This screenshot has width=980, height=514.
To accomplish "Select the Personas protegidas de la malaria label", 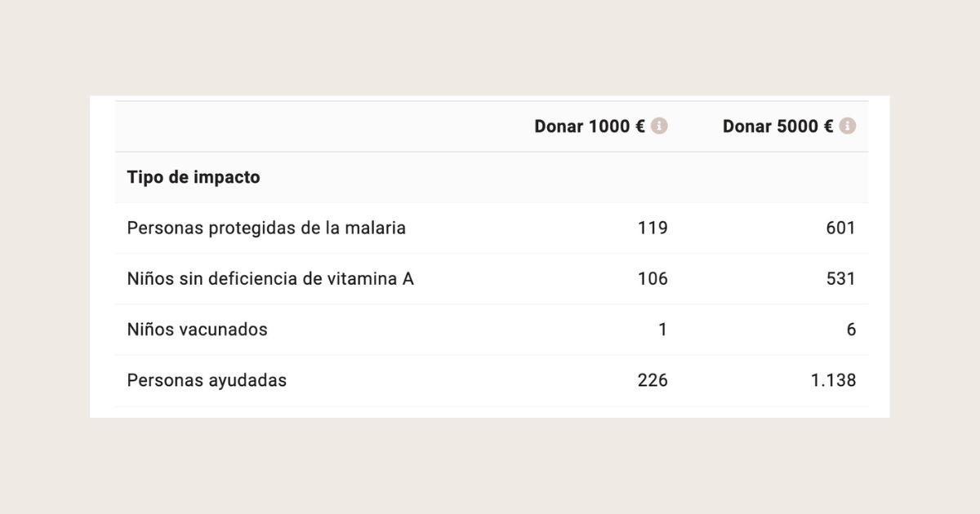I will coord(266,228).
